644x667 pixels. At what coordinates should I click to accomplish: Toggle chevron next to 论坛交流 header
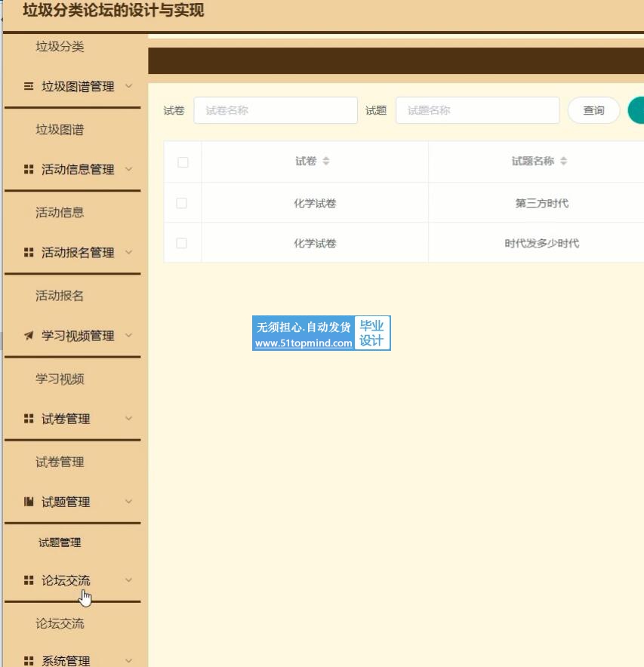point(128,580)
